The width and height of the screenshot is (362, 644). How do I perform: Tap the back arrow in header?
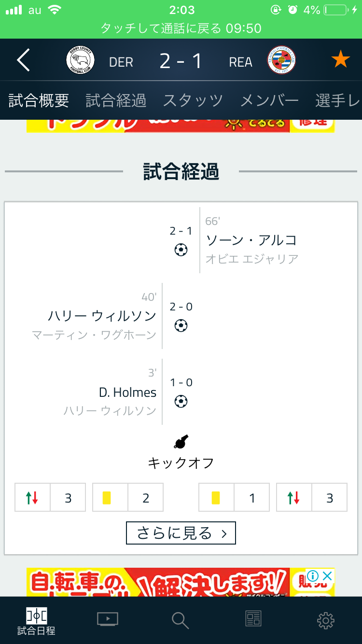(x=23, y=61)
